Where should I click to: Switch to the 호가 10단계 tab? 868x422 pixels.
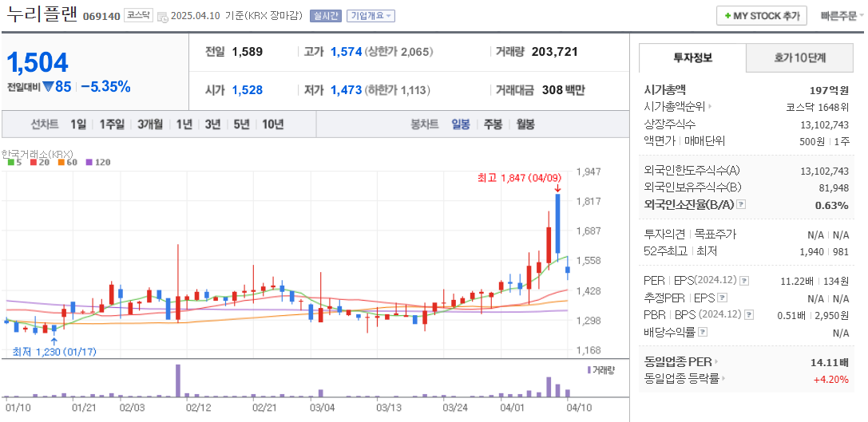pyautogui.click(x=800, y=57)
